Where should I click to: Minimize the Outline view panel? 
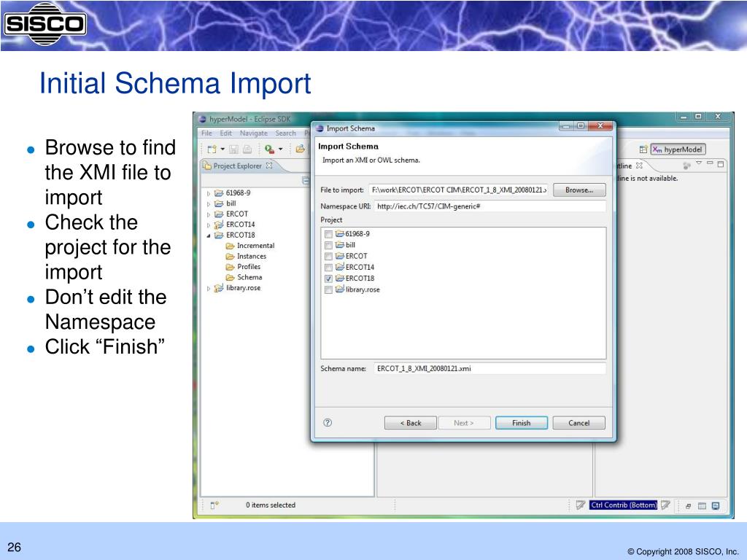click(x=710, y=163)
